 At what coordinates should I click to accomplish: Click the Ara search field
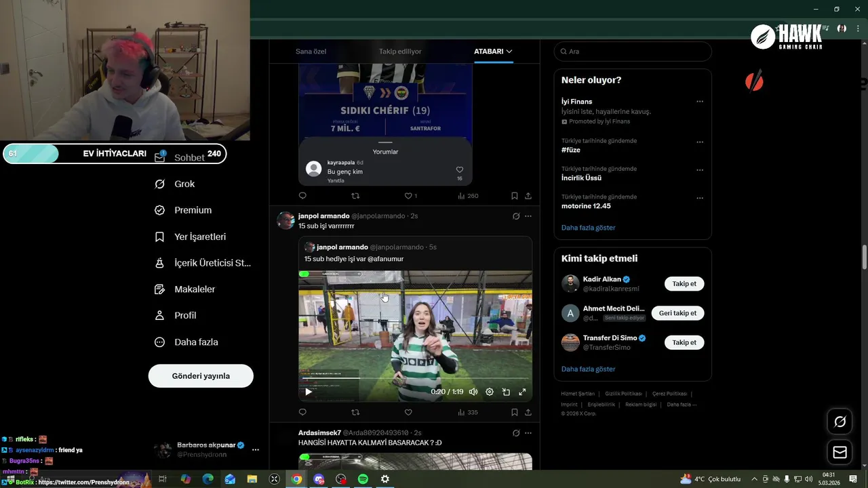tap(633, 52)
